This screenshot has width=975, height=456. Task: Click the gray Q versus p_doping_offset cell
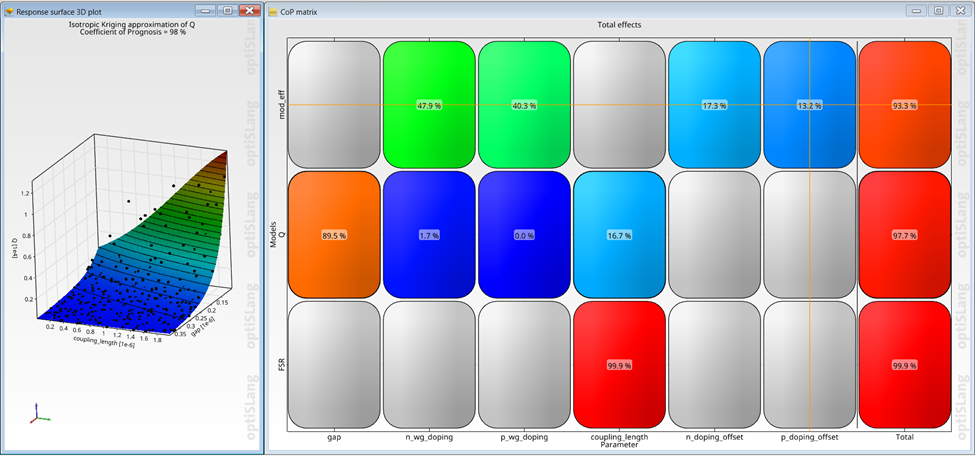click(809, 235)
